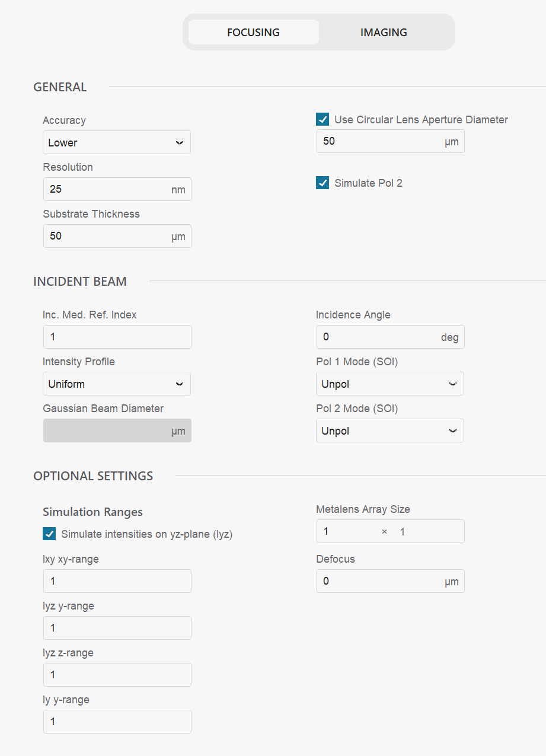Focus the lens aperture diameter field
Screen dimensions: 546x756
(x=379, y=142)
